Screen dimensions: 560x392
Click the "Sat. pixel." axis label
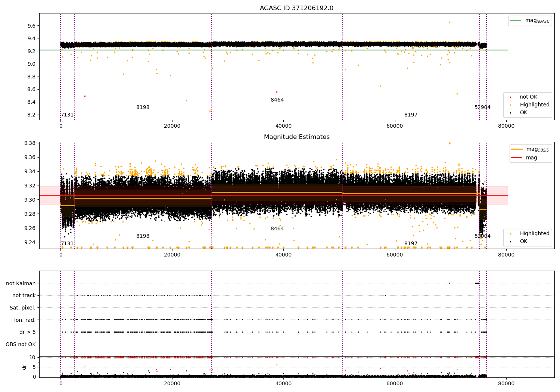click(x=22, y=308)
